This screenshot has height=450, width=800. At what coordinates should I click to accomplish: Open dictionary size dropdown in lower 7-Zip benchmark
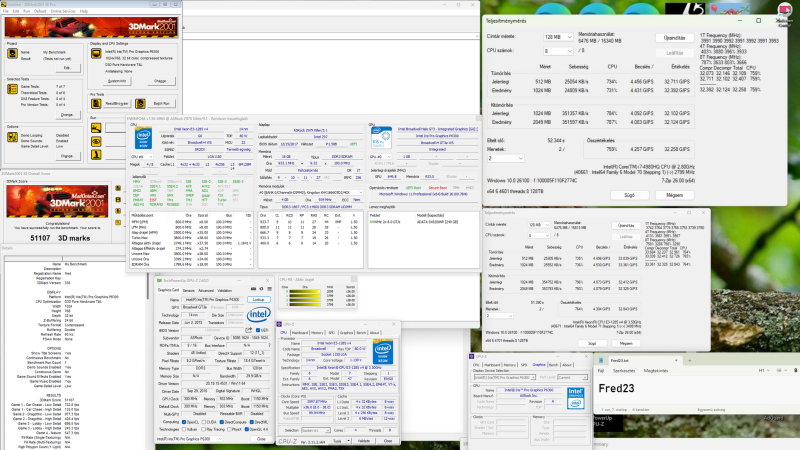point(539,225)
